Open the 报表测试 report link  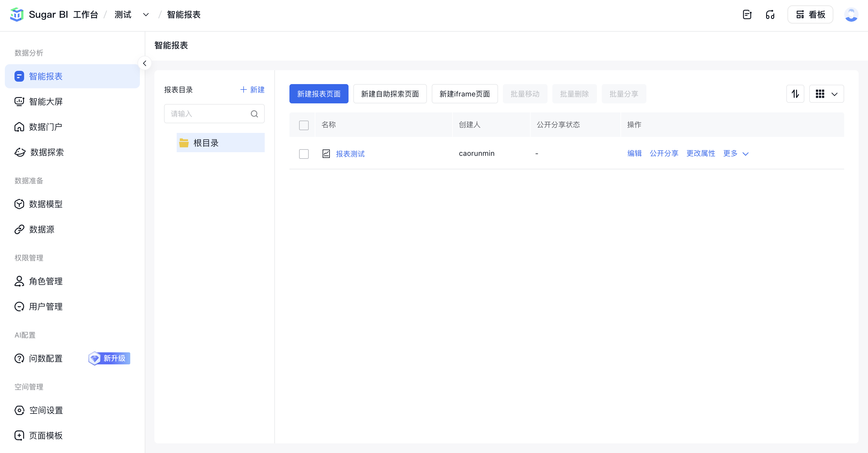pyautogui.click(x=350, y=154)
